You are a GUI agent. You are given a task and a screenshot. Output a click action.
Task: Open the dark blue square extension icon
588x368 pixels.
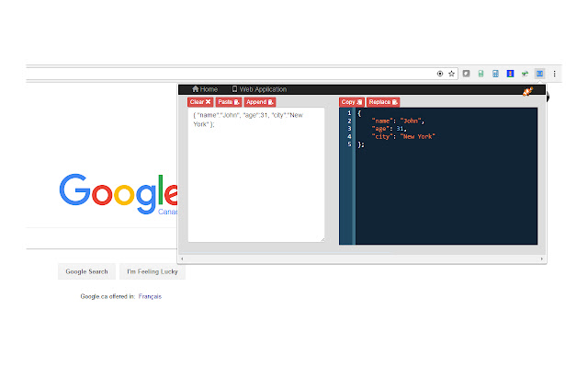[510, 74]
